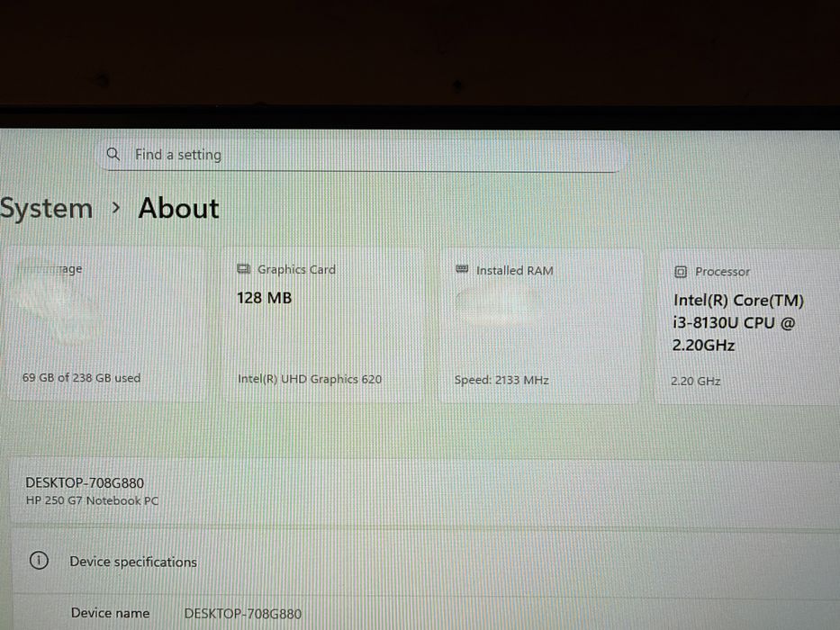
Task: Click 'Speed: 2133 MHz' text
Action: tap(501, 381)
